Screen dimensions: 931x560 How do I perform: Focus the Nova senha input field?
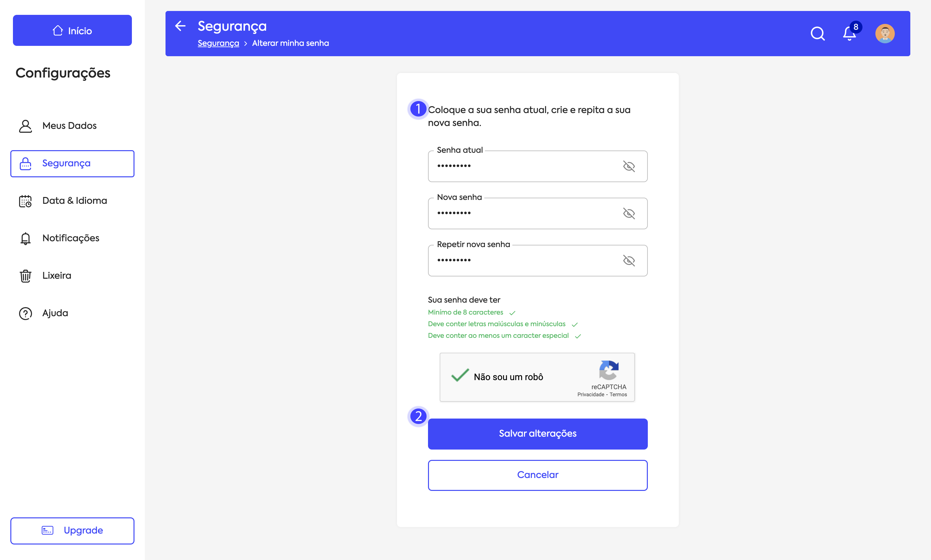[525, 213]
